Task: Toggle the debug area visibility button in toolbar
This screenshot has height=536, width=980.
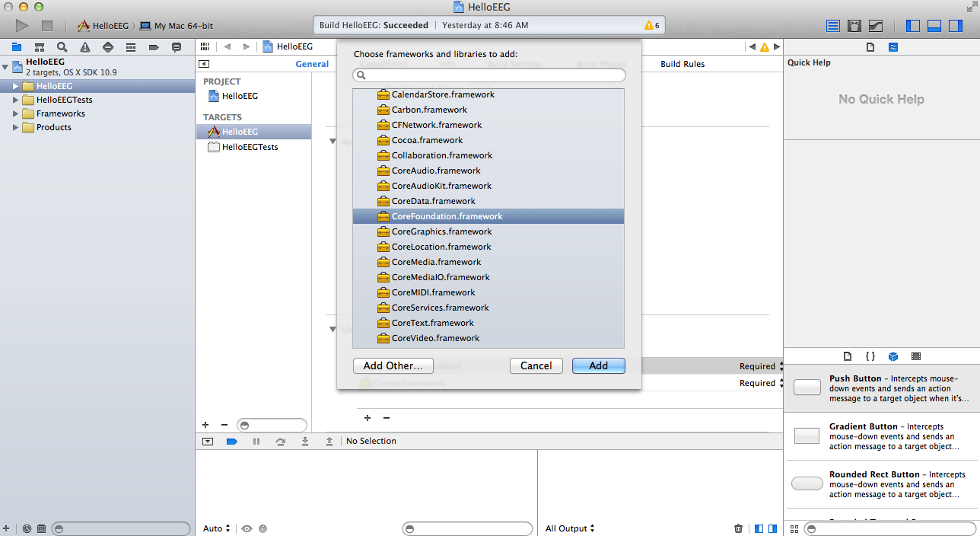Action: click(935, 26)
